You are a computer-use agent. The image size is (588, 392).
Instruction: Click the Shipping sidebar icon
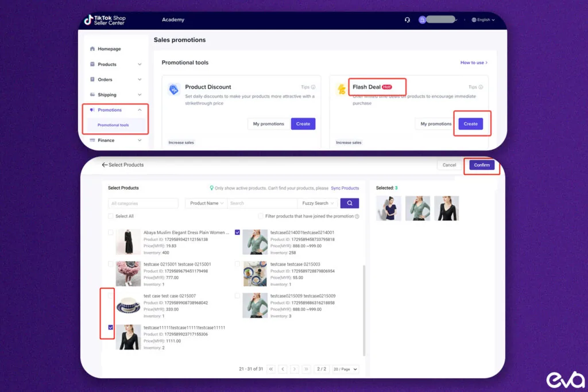tap(92, 95)
